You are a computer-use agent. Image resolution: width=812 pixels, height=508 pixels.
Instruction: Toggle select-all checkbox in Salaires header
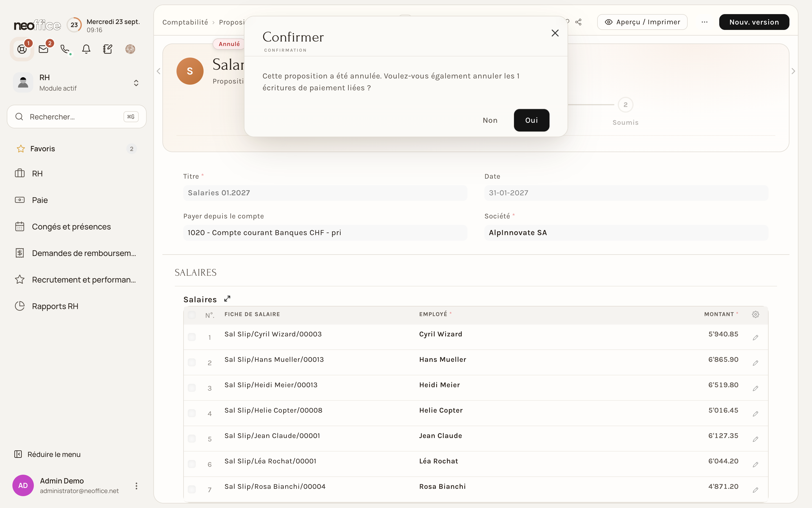click(x=192, y=315)
